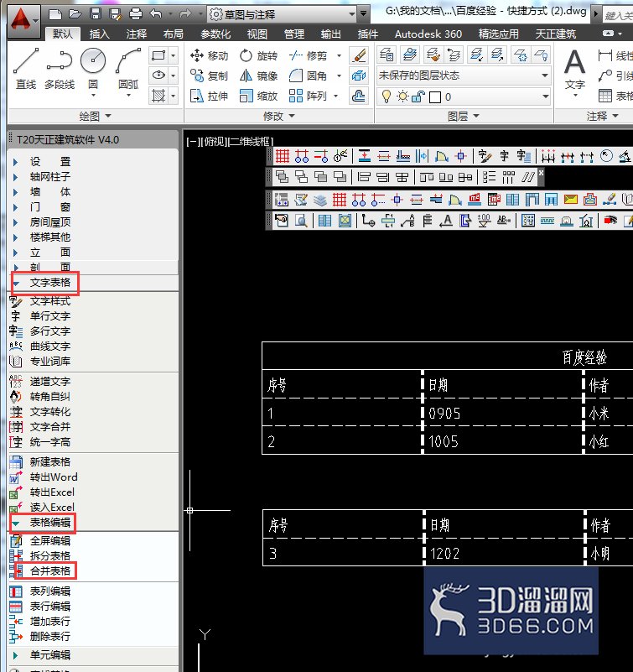
Task: Close the second floating toolbar with x
Action: 541,172
